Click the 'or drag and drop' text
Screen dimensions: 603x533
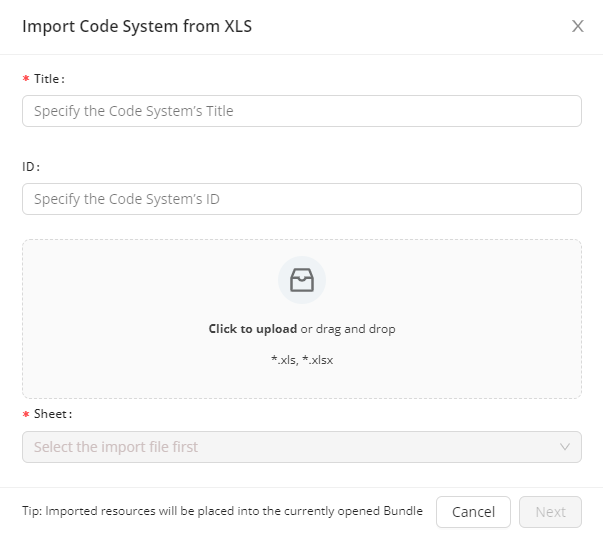tap(348, 329)
